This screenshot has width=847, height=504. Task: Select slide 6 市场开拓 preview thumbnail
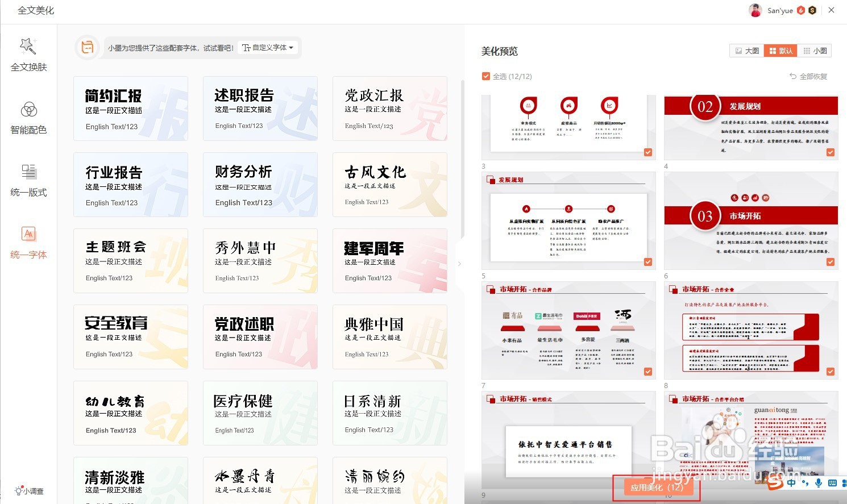(x=751, y=221)
